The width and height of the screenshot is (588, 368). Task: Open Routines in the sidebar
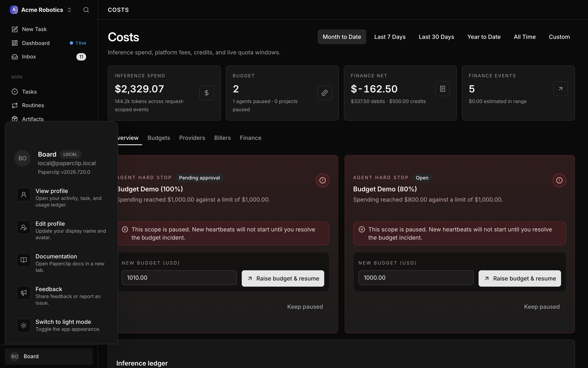(x=49, y=105)
